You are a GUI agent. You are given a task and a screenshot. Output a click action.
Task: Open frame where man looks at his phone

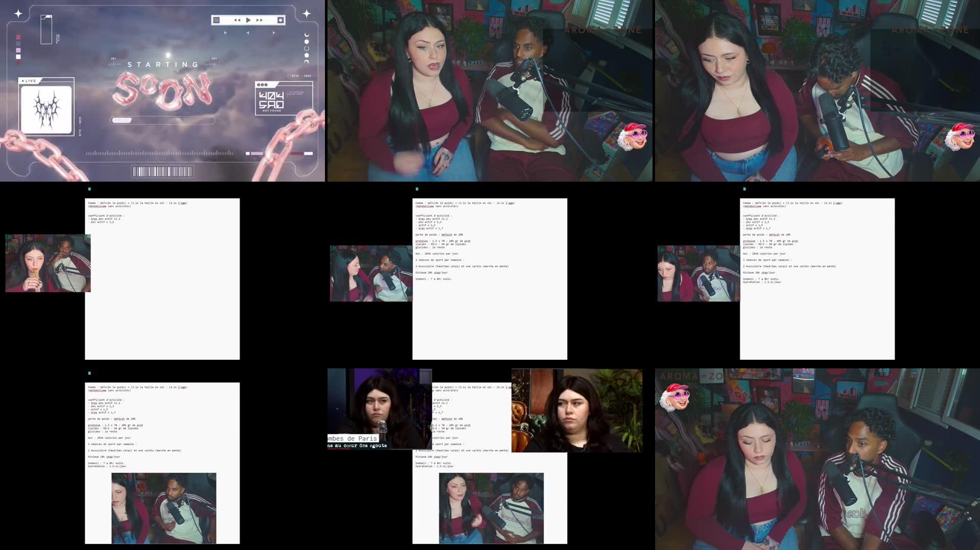817,91
